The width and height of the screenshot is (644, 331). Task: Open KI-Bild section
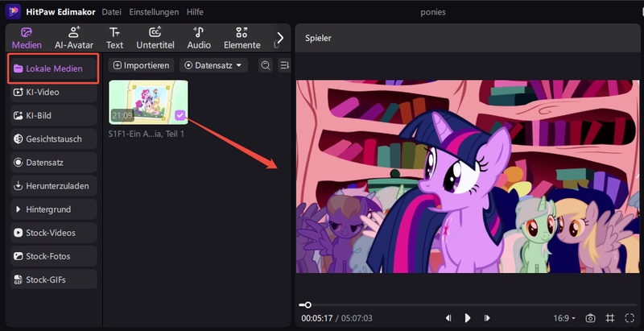point(53,115)
